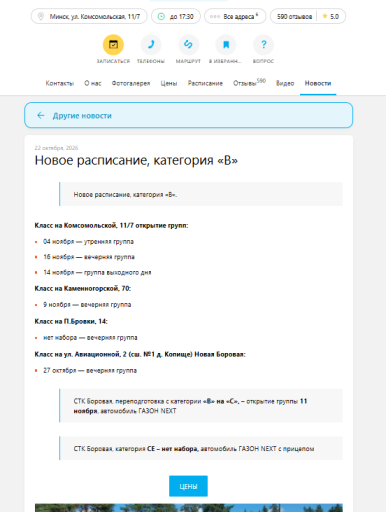Viewport: 386px width, 512px height.
Task: Open the 590 отзывов reviews link
Action: point(294,16)
